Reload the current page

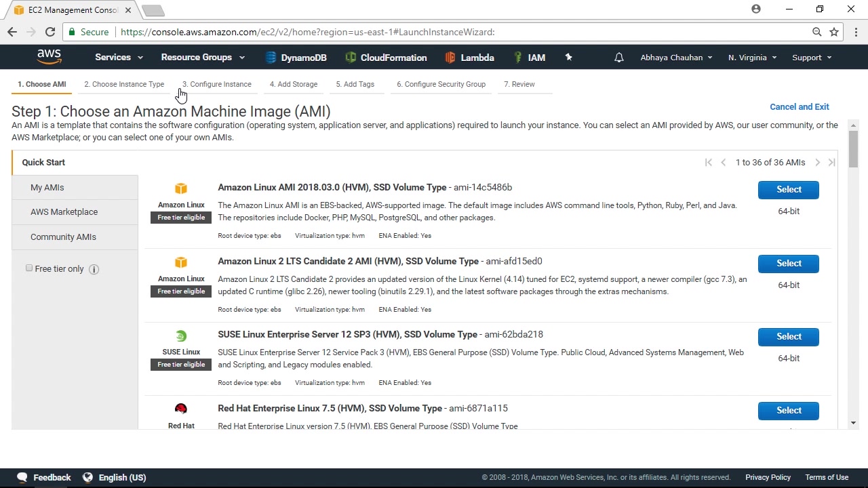pyautogui.click(x=50, y=32)
